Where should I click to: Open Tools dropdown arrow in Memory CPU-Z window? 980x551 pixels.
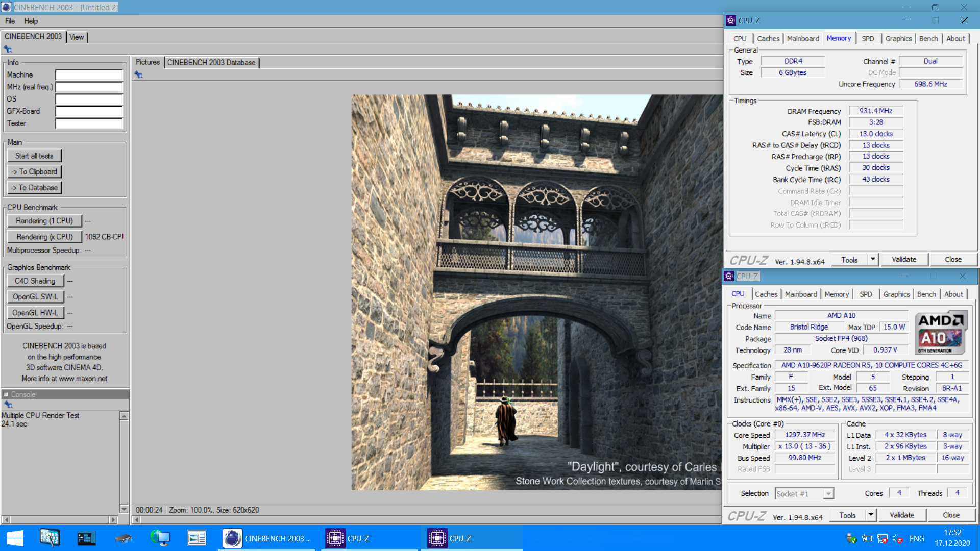click(x=873, y=260)
